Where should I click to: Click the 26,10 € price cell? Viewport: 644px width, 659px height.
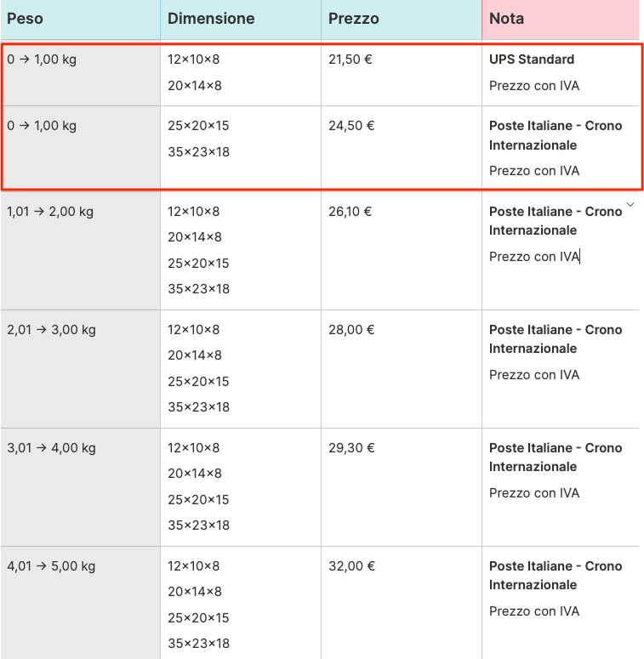[x=350, y=212]
